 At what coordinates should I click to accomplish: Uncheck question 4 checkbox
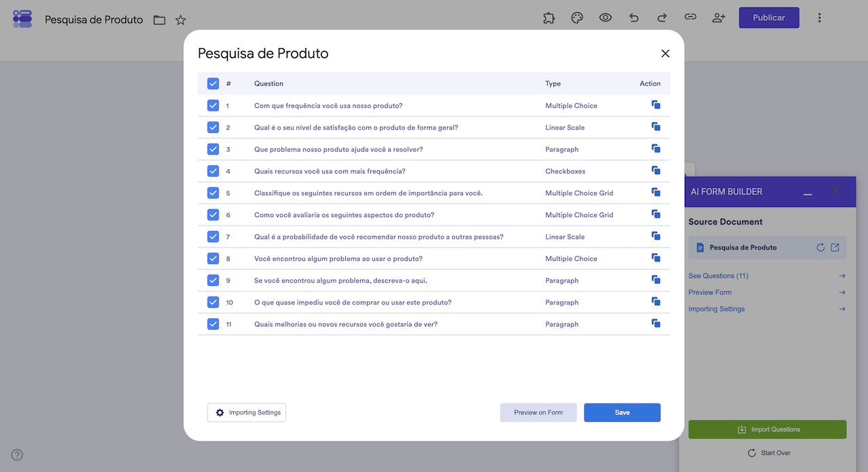(x=213, y=171)
